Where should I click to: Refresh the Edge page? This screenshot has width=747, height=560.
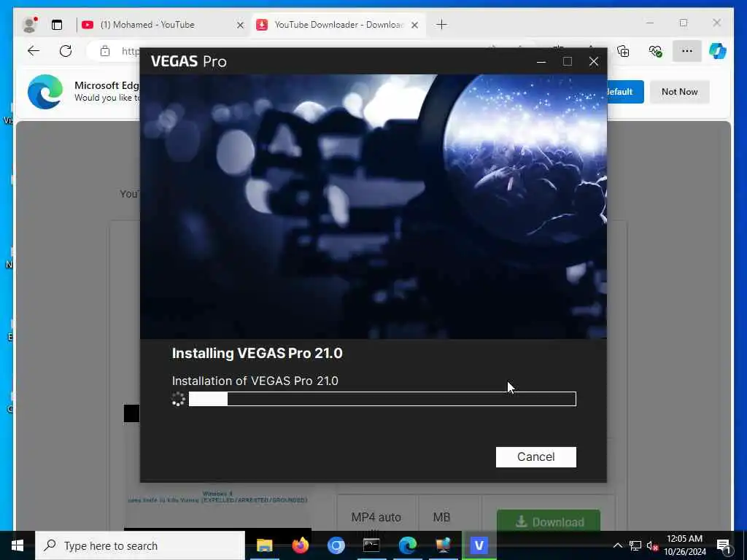66,51
